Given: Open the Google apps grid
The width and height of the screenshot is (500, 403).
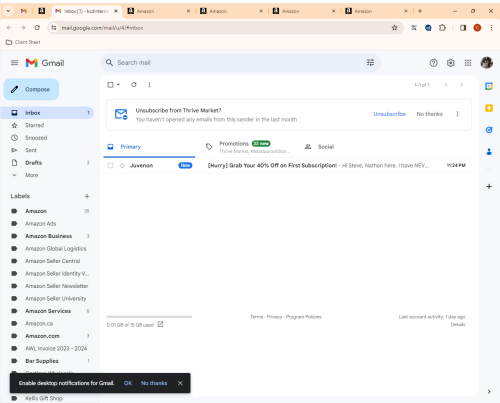Looking at the screenshot, I should (468, 63).
